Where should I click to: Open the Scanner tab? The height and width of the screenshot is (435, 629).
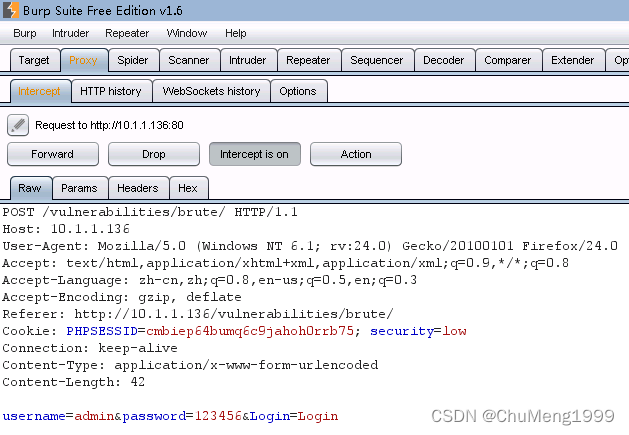tap(189, 60)
